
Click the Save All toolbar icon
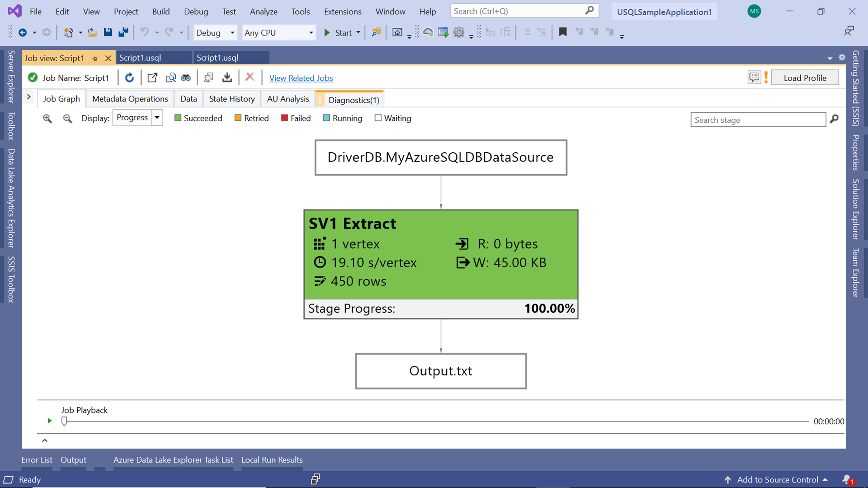(124, 32)
